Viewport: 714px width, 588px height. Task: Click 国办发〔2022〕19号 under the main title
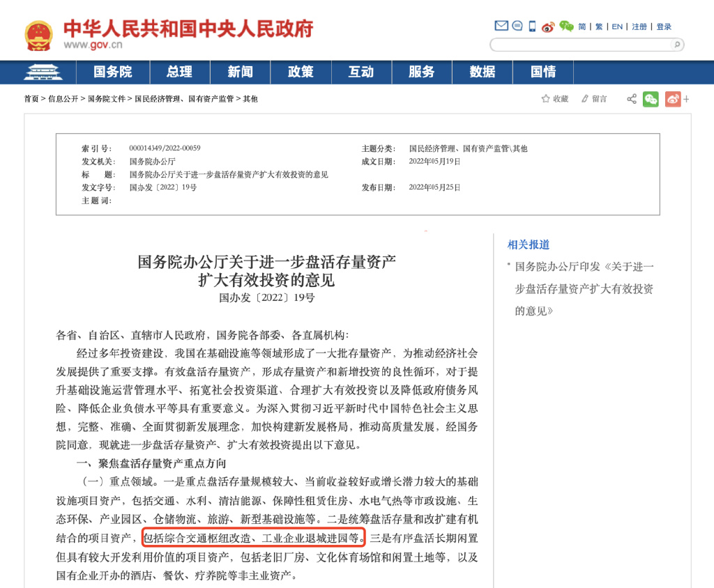click(267, 297)
